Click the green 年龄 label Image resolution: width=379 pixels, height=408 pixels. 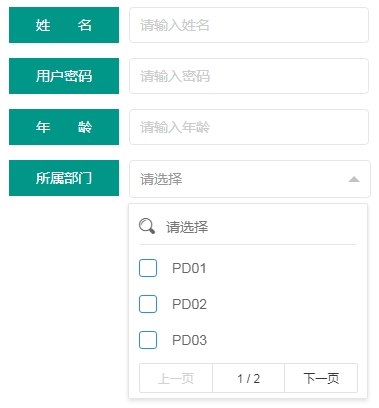pyautogui.click(x=64, y=127)
